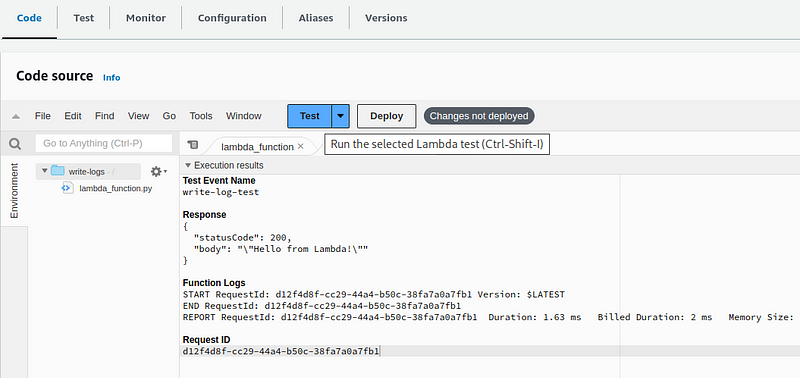Open the File menu
This screenshot has height=378, width=800.
coord(43,116)
